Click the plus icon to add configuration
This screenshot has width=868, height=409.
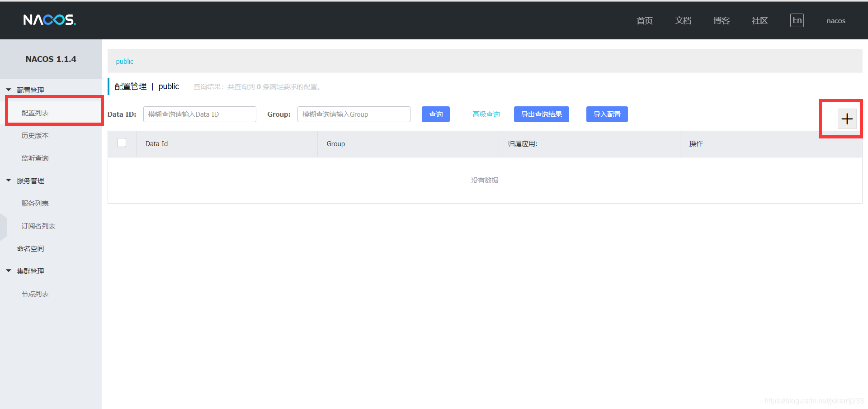(847, 119)
